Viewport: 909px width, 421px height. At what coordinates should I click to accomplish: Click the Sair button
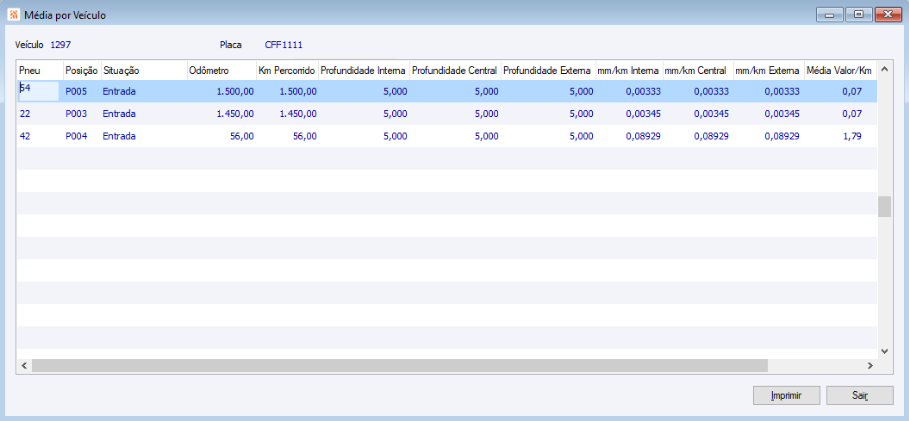pos(860,395)
